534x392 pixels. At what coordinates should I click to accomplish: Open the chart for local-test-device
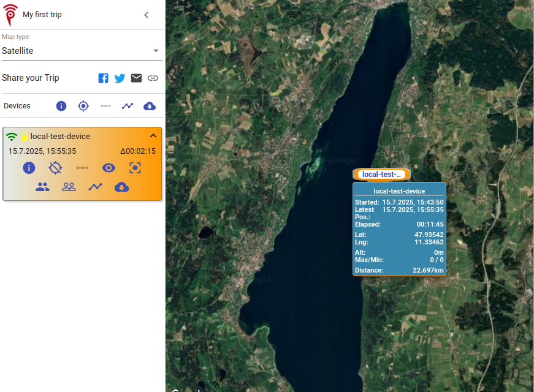(95, 187)
